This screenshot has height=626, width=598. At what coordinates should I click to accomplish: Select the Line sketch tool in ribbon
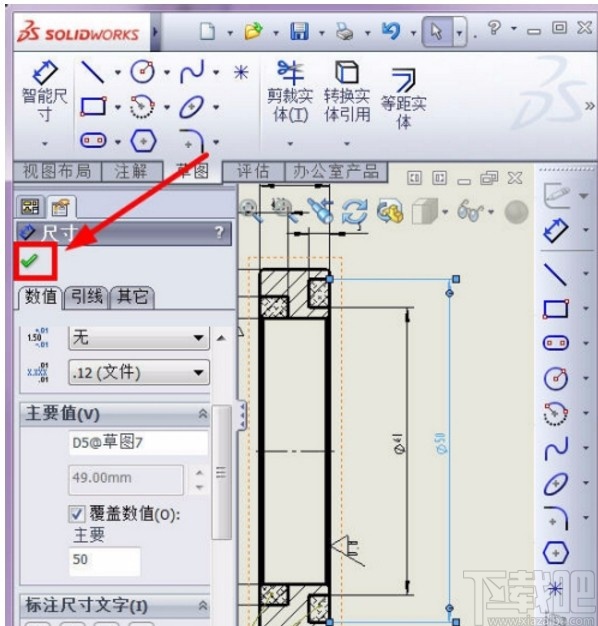tap(93, 72)
